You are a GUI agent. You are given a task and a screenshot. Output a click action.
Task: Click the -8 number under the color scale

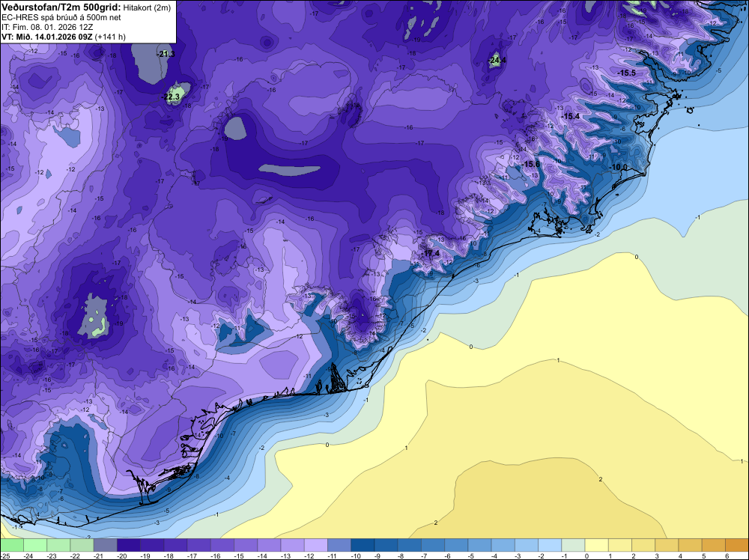(402, 556)
